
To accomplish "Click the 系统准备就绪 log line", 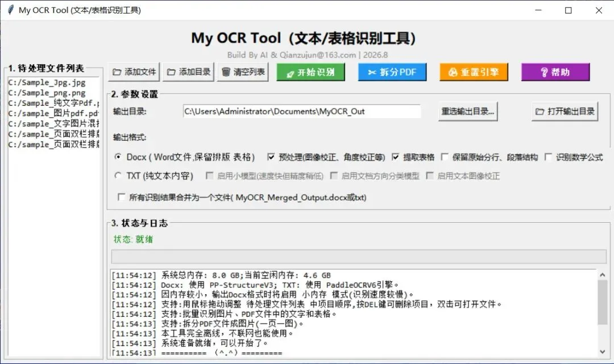I will click(x=190, y=344).
